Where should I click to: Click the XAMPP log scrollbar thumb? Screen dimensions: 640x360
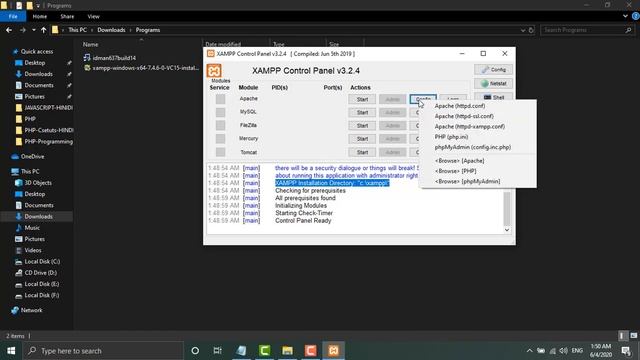[507, 208]
